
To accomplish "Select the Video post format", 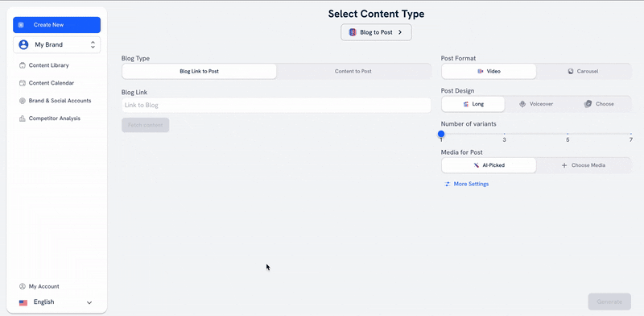I will [489, 71].
